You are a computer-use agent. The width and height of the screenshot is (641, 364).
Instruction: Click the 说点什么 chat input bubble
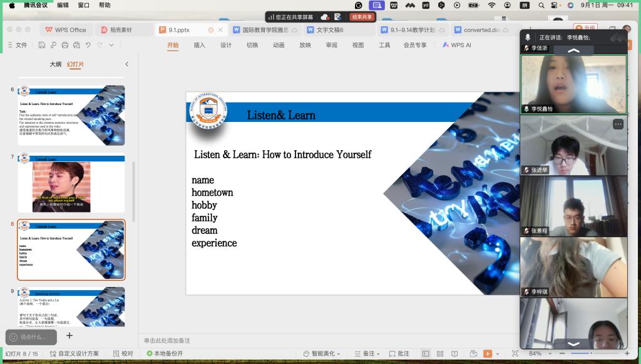click(x=31, y=337)
